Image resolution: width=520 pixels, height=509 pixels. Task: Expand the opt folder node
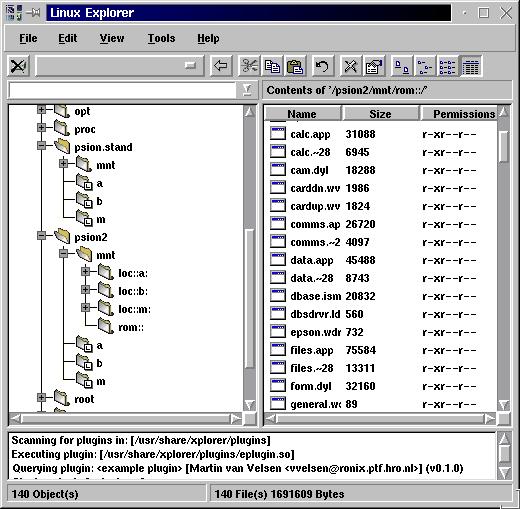click(x=41, y=109)
